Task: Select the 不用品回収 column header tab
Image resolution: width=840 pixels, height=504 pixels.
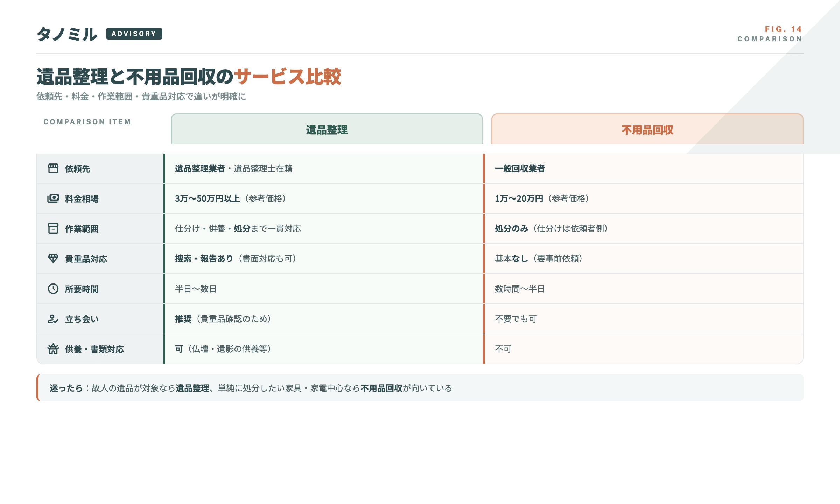Action: point(647,129)
